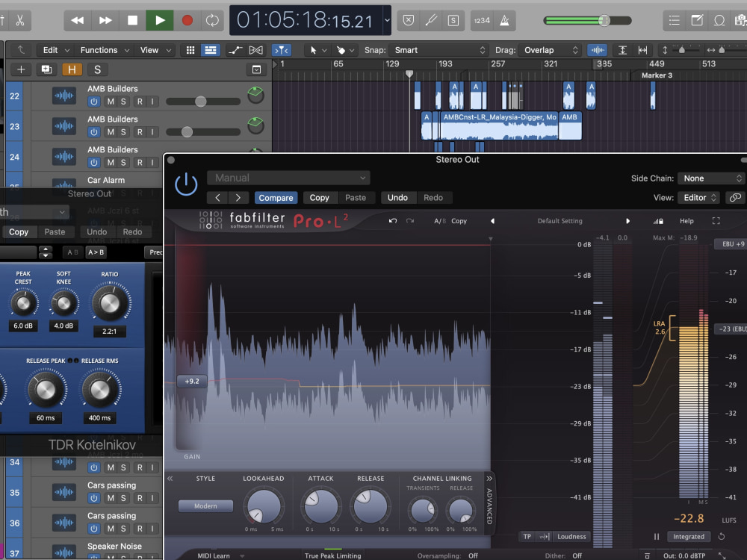747x560 pixels.
Task: Click Copy in Pro-L 2 plugin header
Action: [x=319, y=198]
